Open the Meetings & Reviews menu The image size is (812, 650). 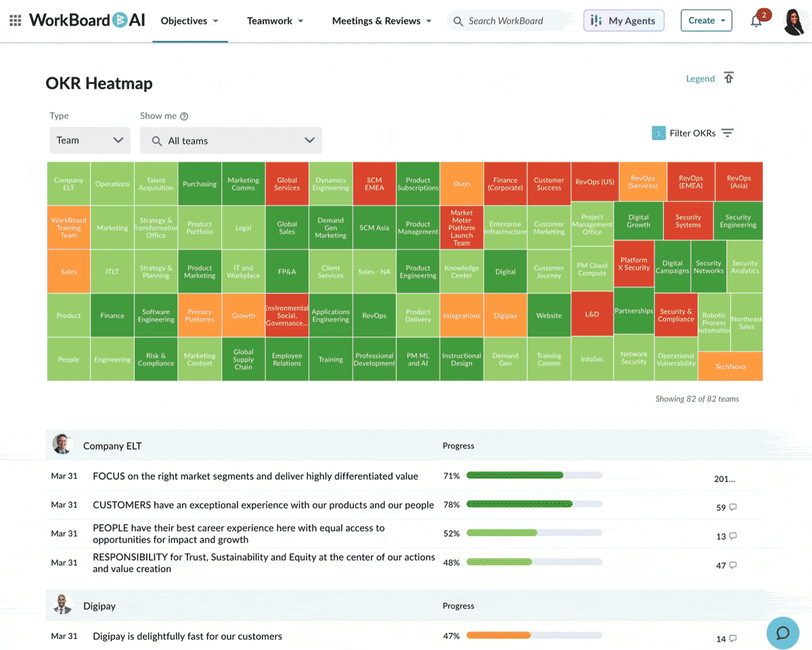coord(382,21)
